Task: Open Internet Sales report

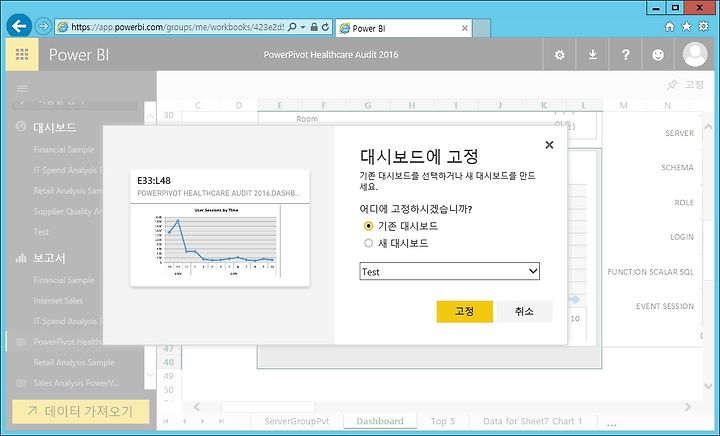Action: click(58, 301)
